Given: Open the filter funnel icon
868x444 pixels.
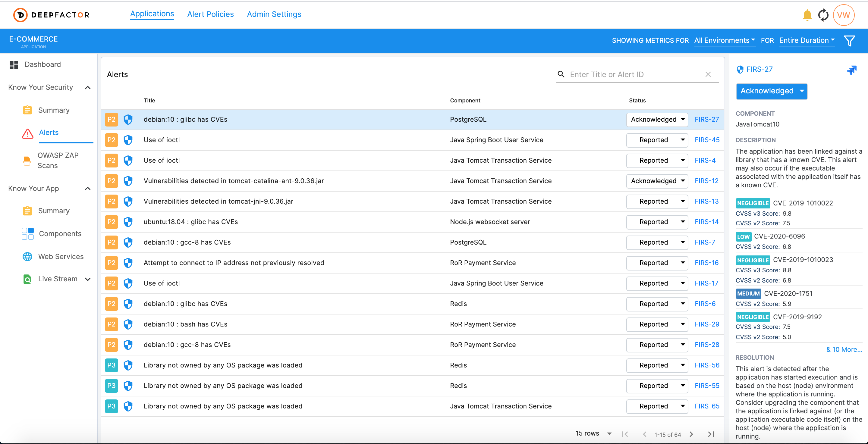Looking at the screenshot, I should (850, 40).
